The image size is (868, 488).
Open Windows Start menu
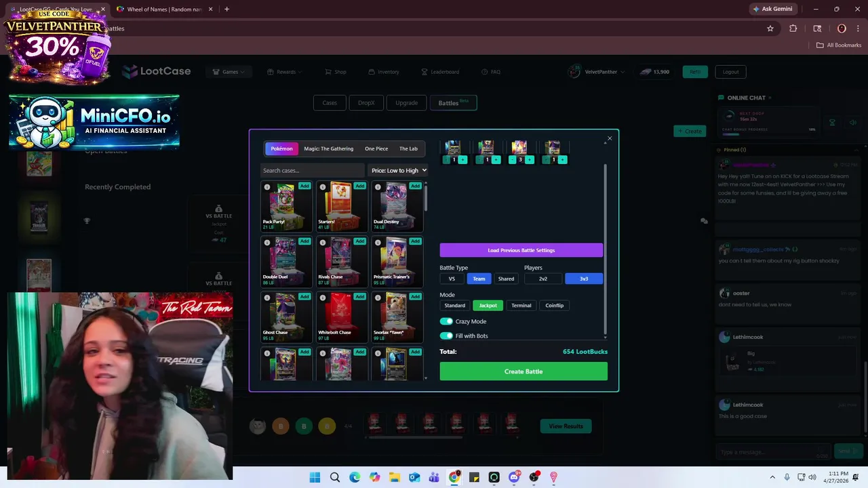[315, 477]
